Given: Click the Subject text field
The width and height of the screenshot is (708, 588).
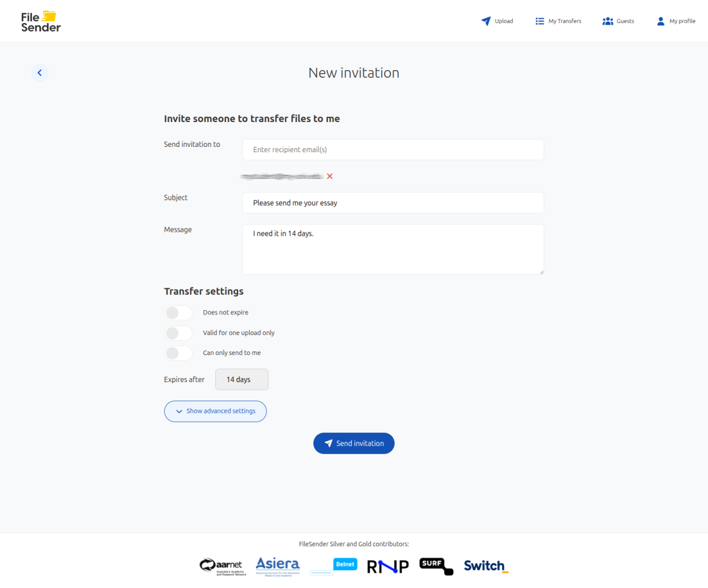Looking at the screenshot, I should (x=393, y=203).
